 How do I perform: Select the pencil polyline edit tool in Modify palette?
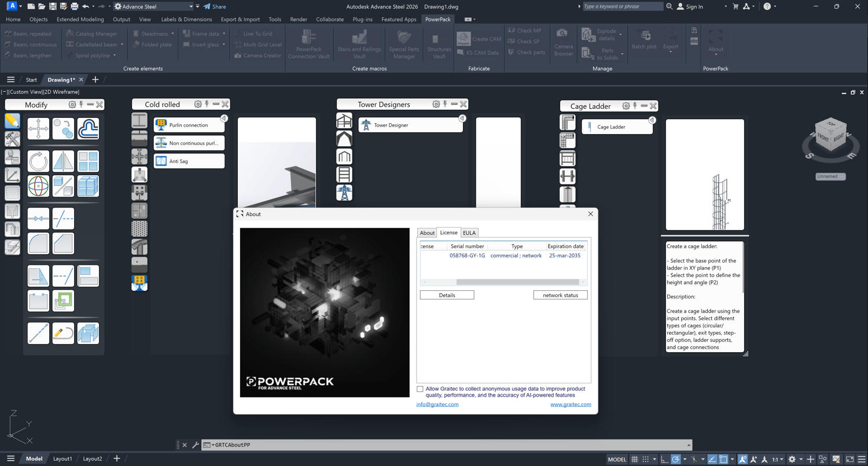click(63, 333)
